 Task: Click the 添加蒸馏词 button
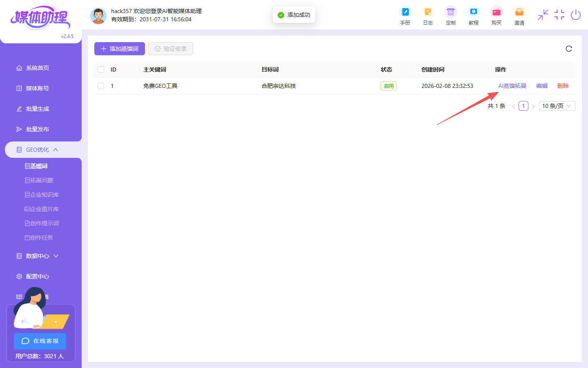pyautogui.click(x=120, y=49)
